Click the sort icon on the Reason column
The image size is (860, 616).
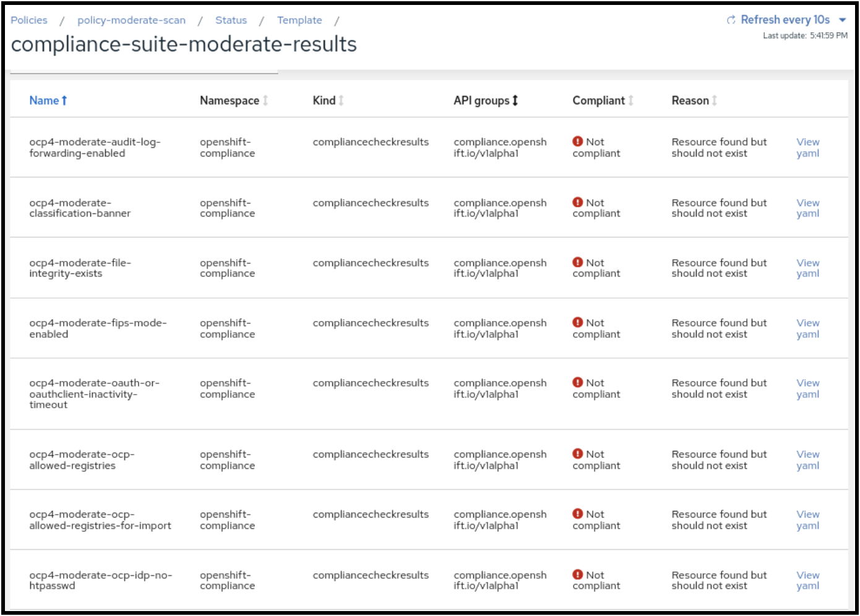pyautogui.click(x=715, y=100)
